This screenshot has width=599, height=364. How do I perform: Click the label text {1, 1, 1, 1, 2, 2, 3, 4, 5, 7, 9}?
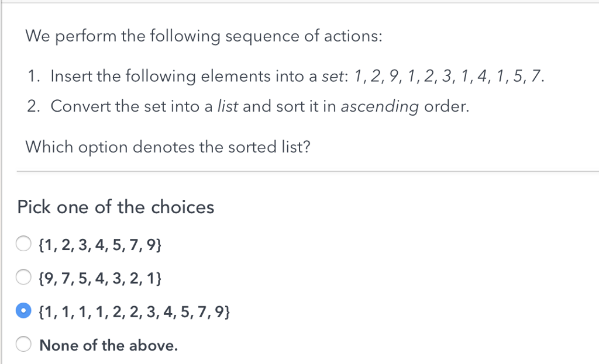pos(133,311)
